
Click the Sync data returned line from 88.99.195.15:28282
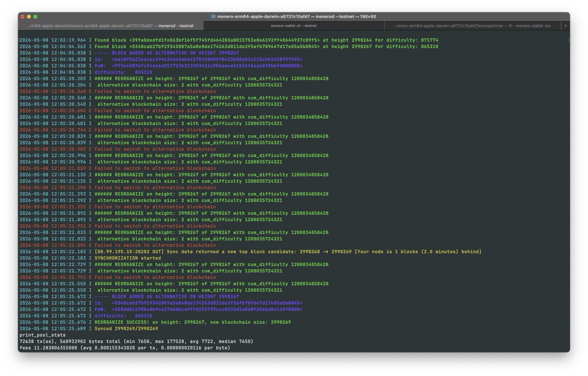pyautogui.click(x=250, y=252)
